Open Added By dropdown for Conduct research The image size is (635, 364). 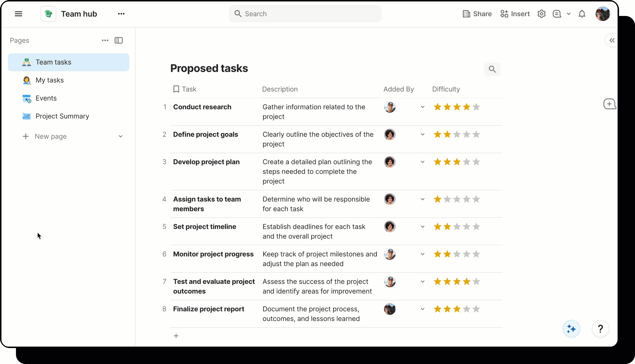[x=422, y=107]
